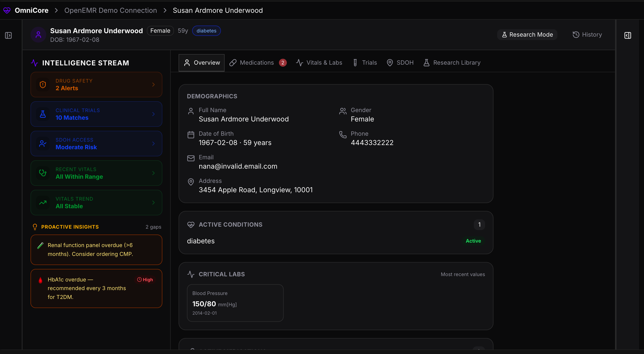Open the History panel
This screenshot has height=354, width=644.
587,35
